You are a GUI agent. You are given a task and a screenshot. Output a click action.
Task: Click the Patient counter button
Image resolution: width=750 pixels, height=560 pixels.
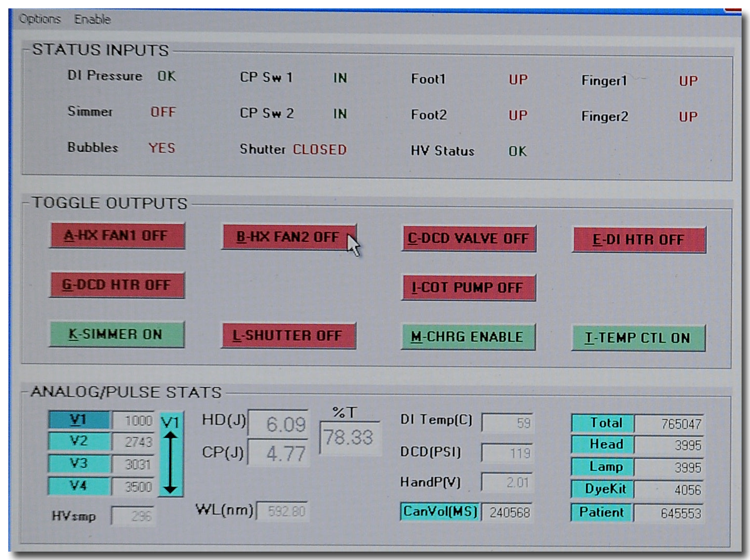click(603, 512)
